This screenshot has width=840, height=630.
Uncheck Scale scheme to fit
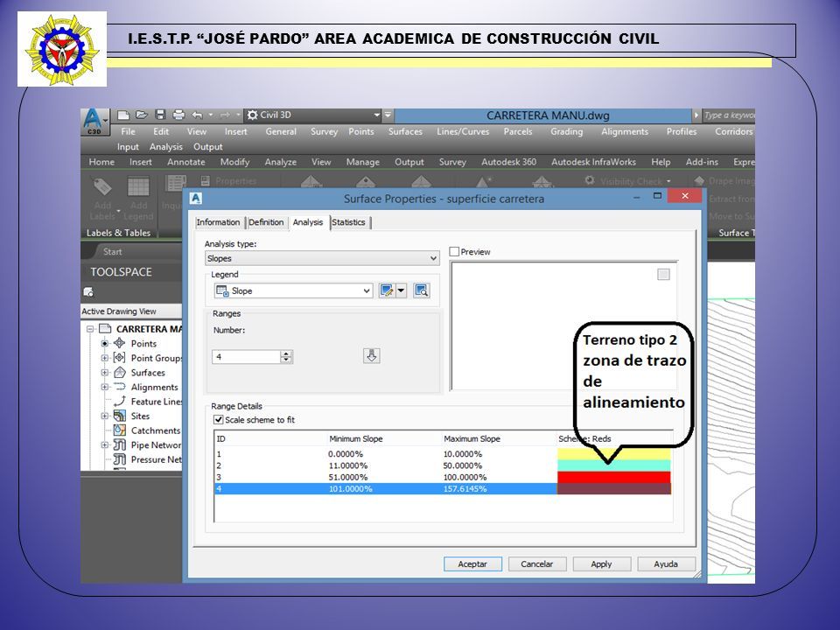coord(218,419)
